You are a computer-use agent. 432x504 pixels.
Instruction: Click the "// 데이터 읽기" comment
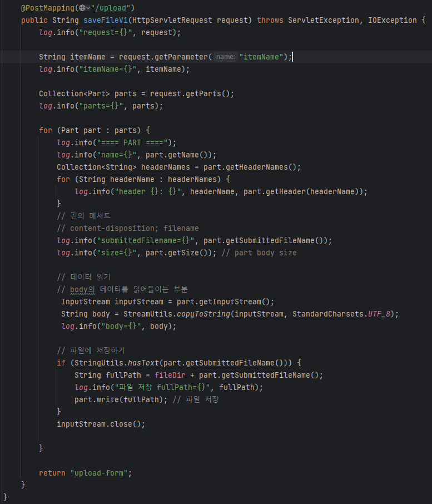pyautogui.click(x=83, y=277)
